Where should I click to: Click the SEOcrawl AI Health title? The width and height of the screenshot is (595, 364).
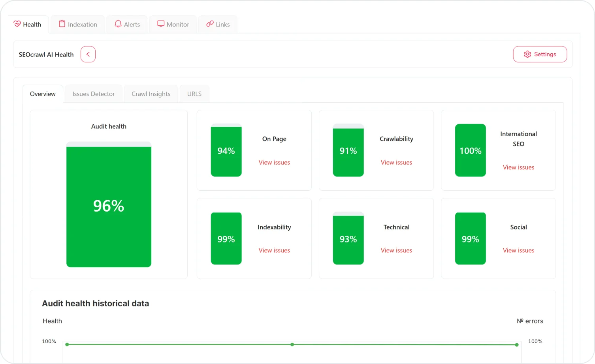tap(46, 55)
